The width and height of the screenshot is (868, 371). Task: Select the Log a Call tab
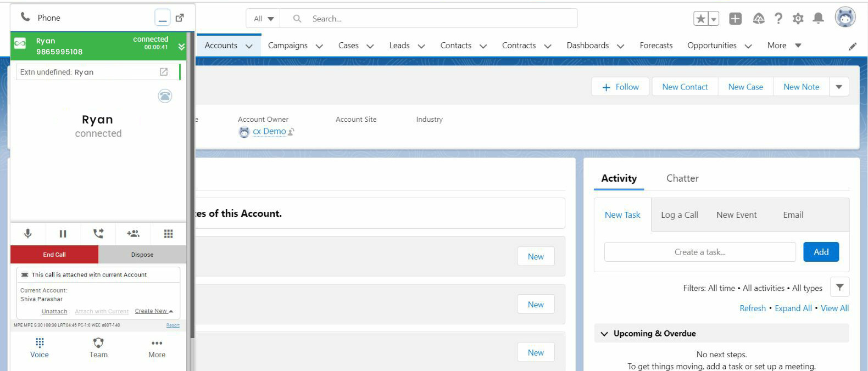pos(680,215)
